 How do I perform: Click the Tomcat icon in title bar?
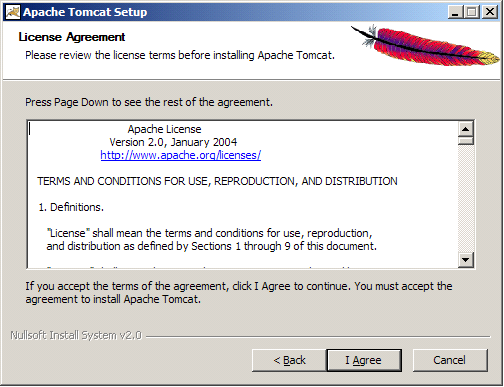click(x=13, y=12)
